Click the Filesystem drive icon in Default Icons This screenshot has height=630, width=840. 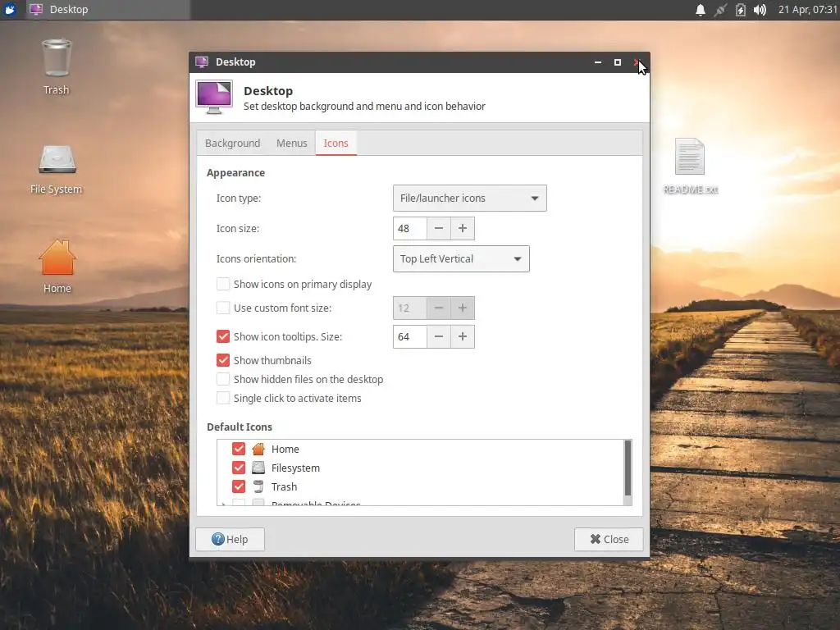point(258,468)
